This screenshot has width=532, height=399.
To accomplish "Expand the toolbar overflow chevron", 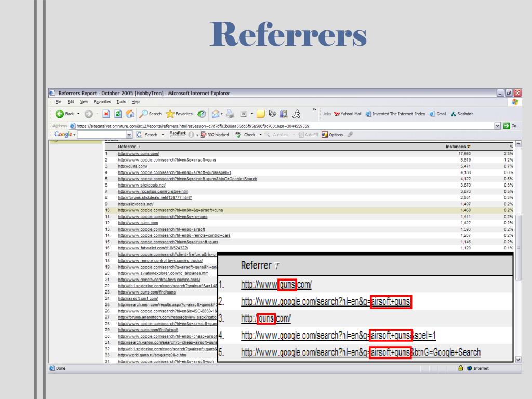I will coord(314,110).
